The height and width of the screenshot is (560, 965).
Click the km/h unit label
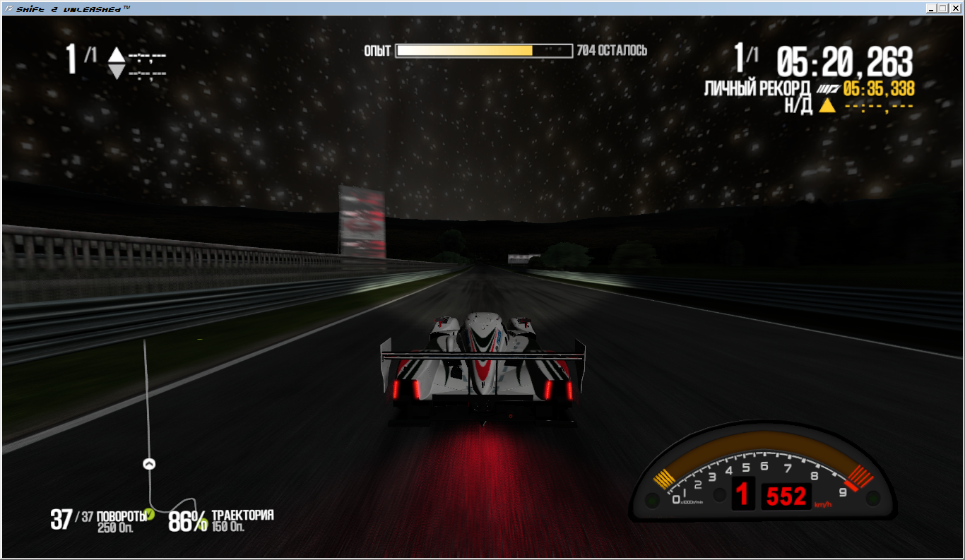click(822, 506)
